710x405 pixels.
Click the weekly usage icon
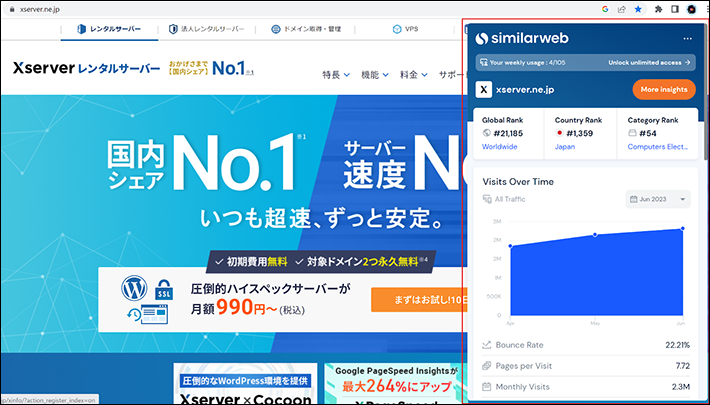click(483, 63)
